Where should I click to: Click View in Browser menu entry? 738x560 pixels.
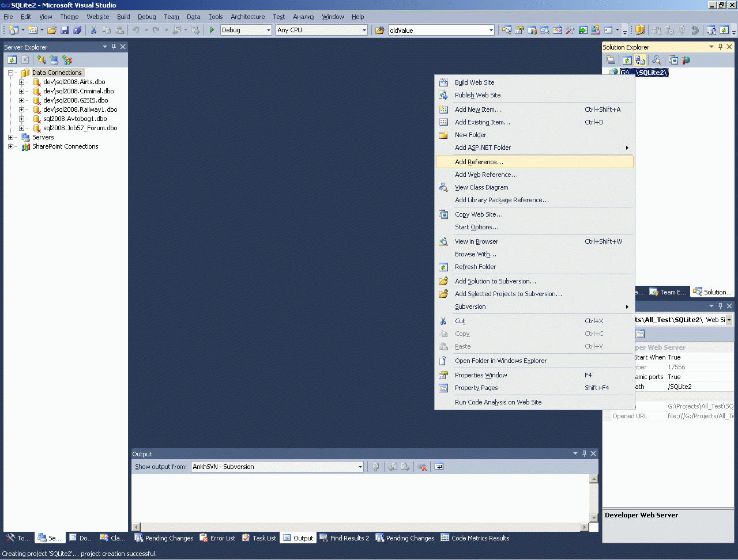click(x=534, y=241)
